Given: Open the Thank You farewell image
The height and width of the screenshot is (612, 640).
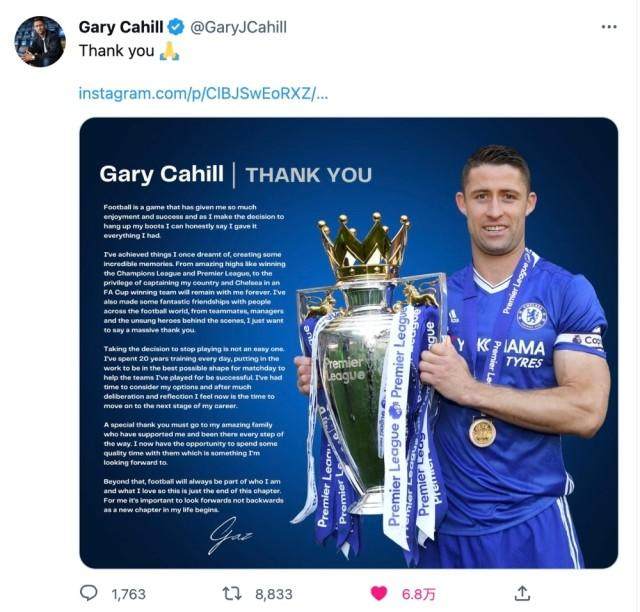Looking at the screenshot, I should click(x=349, y=343).
